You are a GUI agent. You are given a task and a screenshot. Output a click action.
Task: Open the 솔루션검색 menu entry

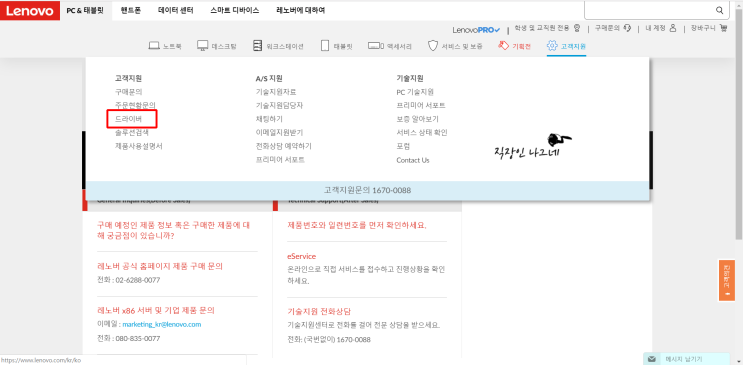132,133
